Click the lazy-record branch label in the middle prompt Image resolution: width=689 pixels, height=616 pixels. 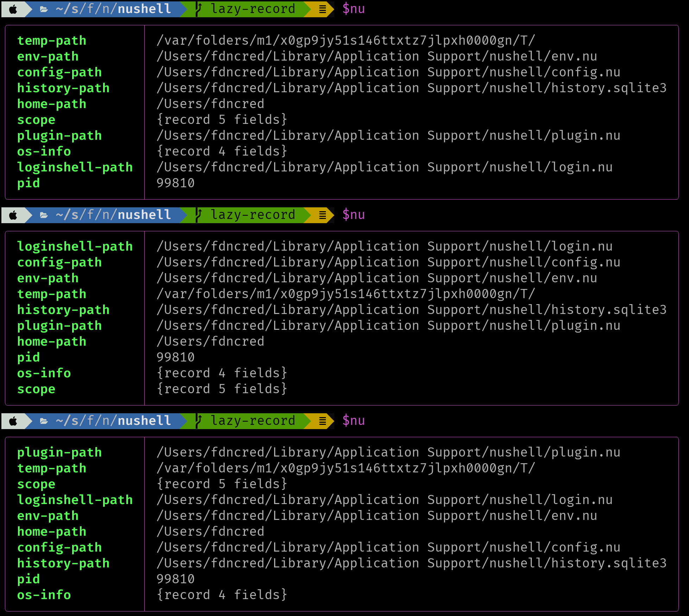(253, 215)
